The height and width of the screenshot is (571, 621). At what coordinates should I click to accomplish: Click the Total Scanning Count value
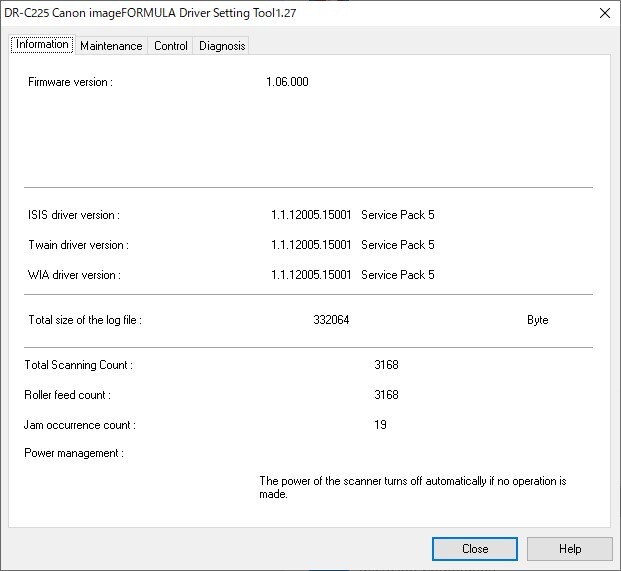pos(386,365)
